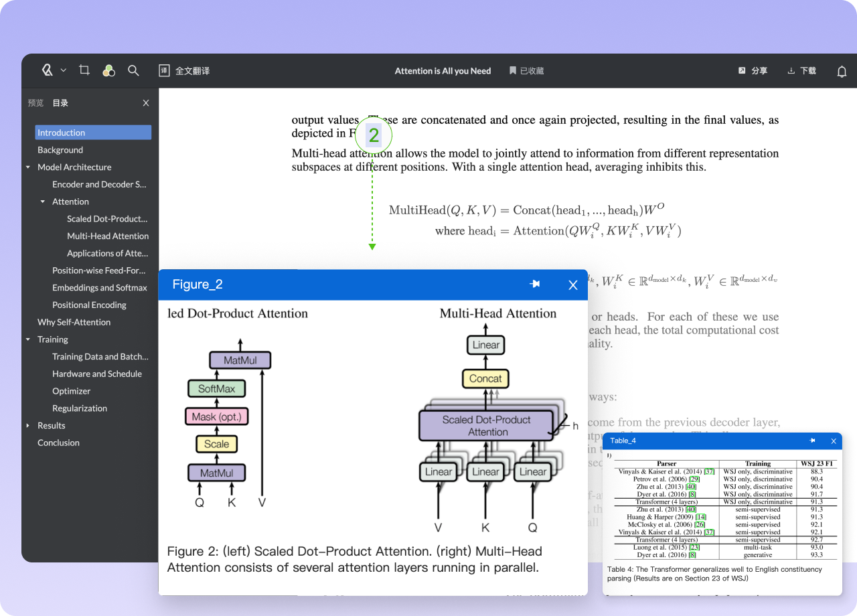
Task: Close the Figure_2 popup
Action: click(572, 285)
